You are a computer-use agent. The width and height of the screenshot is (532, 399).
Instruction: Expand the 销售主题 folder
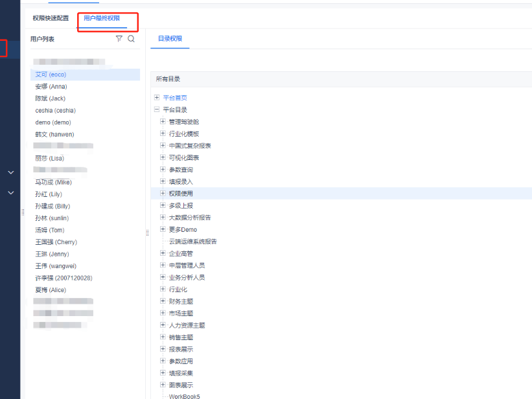(x=163, y=337)
